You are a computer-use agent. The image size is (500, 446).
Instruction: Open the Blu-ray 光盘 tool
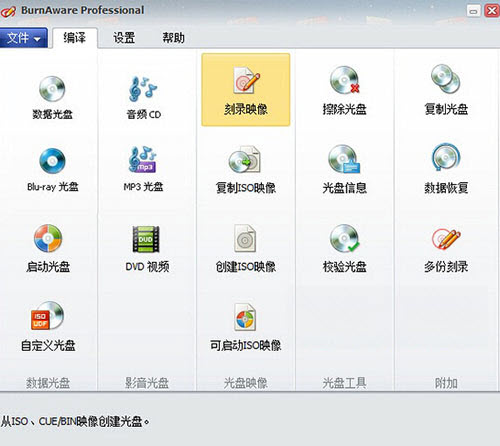point(52,170)
